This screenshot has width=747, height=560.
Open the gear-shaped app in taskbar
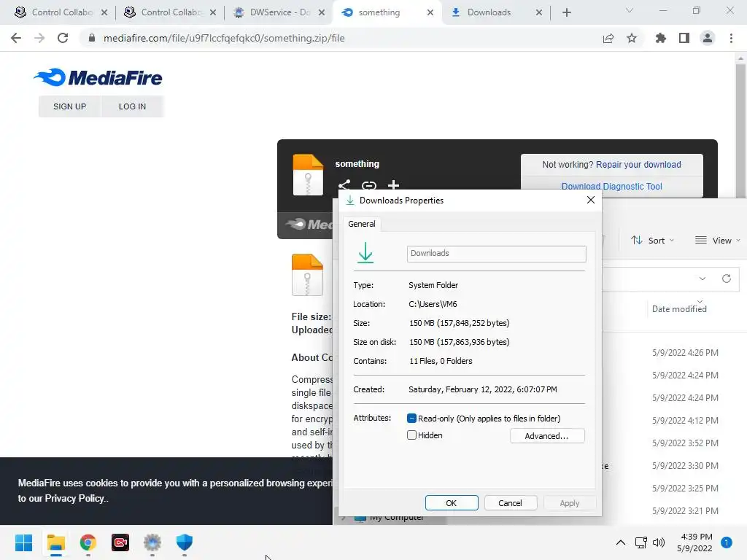tap(152, 542)
